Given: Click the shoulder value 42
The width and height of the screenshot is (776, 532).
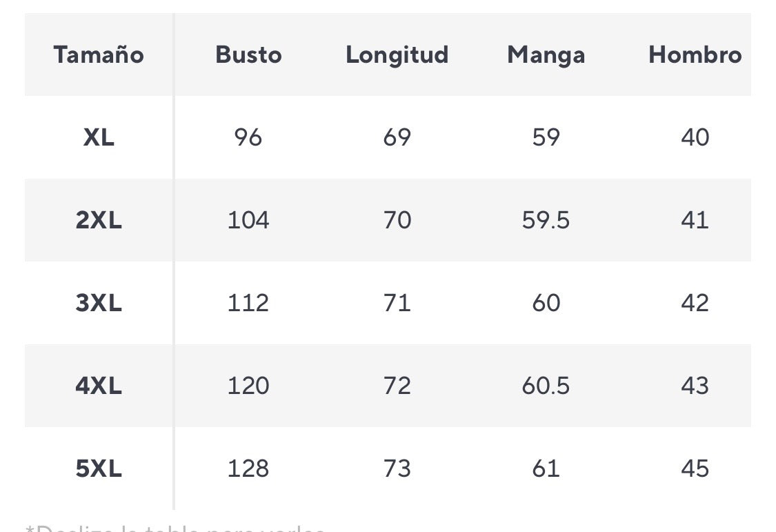Looking at the screenshot, I should [695, 303].
